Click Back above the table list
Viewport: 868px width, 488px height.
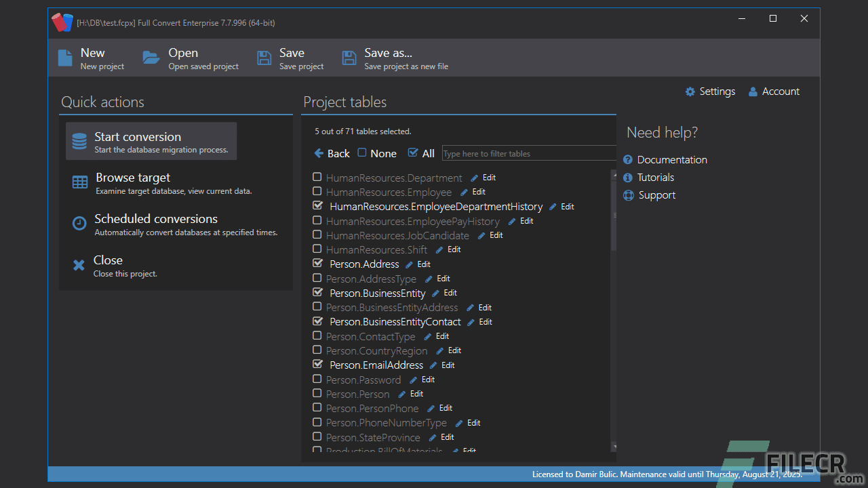[332, 153]
